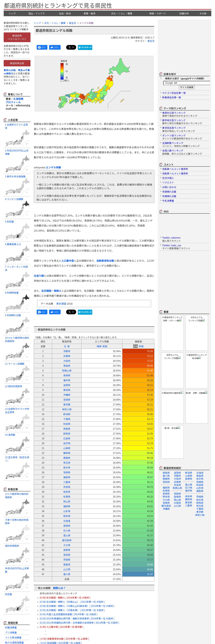
Task: Click breadcrumb link 食生活
Action: (72, 23)
